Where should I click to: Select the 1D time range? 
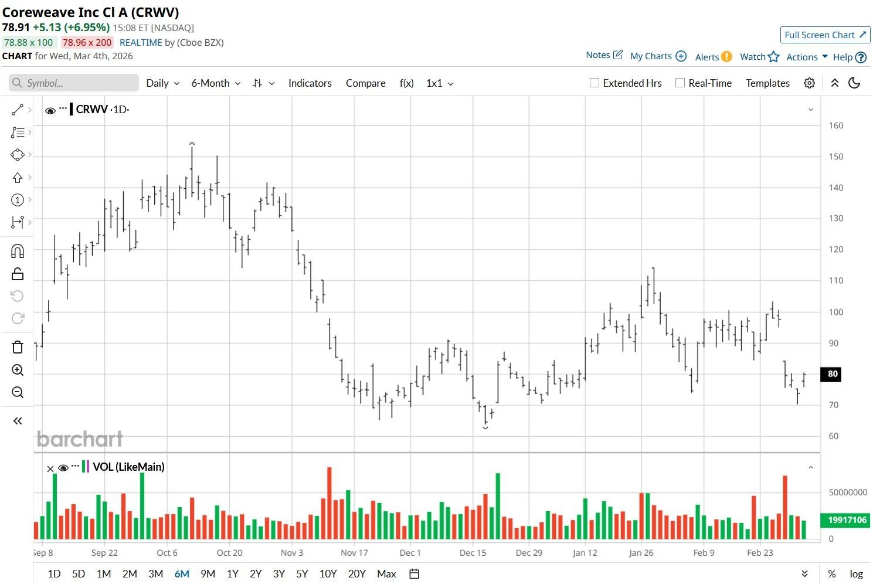(x=54, y=574)
